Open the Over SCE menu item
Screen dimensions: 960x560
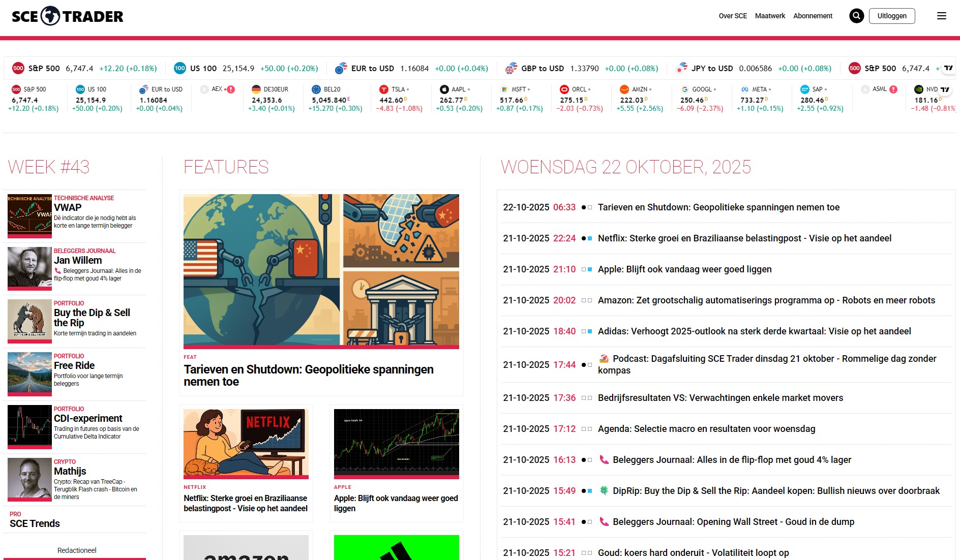(x=732, y=16)
